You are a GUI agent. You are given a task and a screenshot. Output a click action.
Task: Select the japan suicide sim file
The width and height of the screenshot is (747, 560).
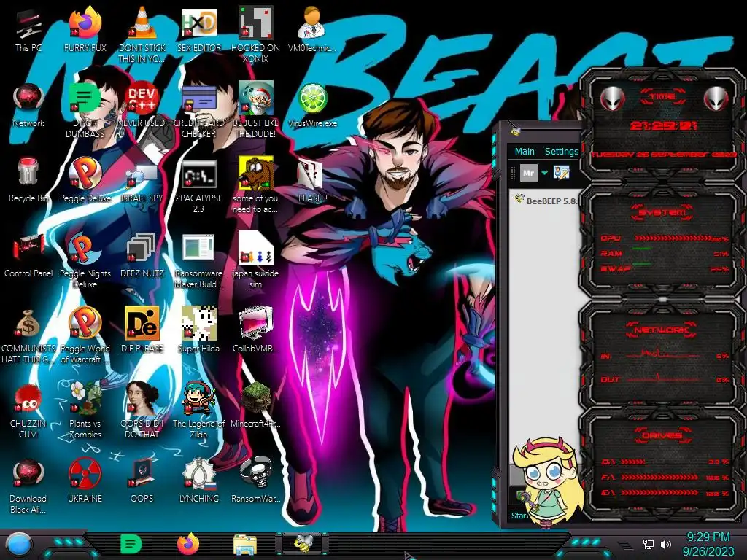(x=256, y=261)
